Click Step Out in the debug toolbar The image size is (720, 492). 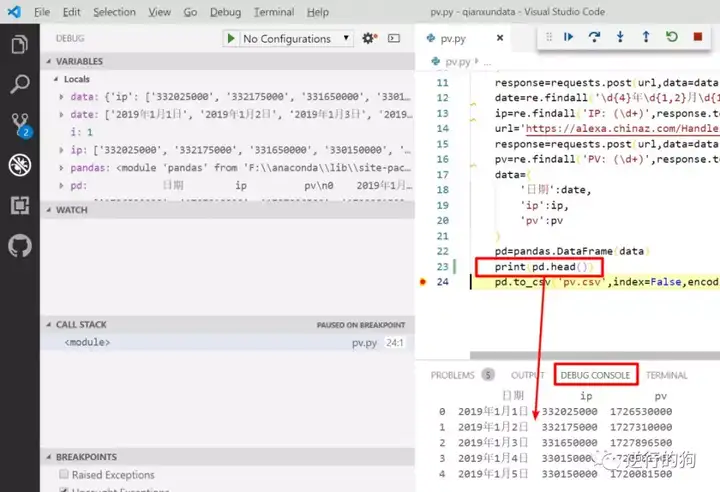coord(646,37)
